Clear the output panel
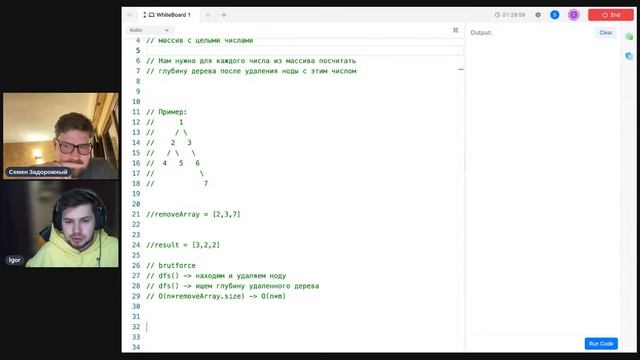640x360 pixels. (606, 33)
